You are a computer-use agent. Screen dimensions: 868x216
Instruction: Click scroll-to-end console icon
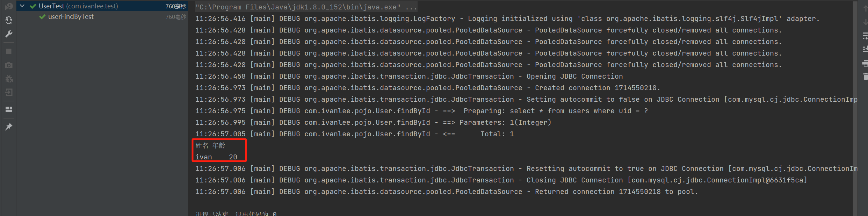pos(865,49)
